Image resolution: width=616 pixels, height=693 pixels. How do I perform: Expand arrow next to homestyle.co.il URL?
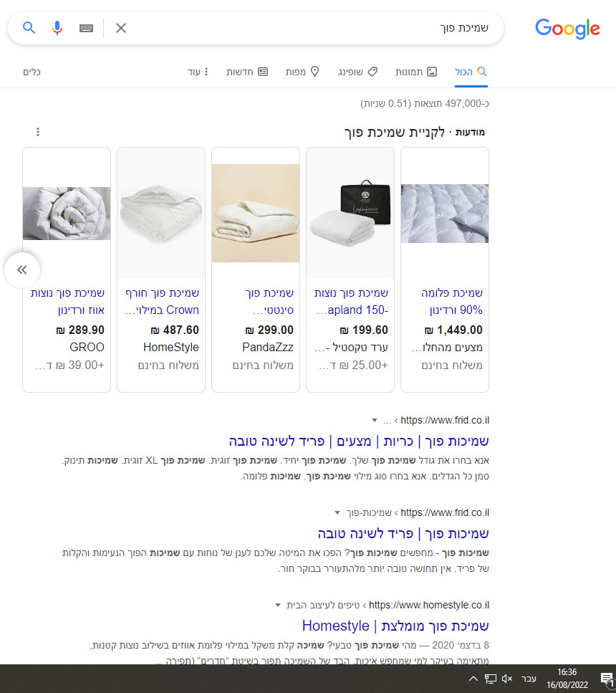coord(278,605)
